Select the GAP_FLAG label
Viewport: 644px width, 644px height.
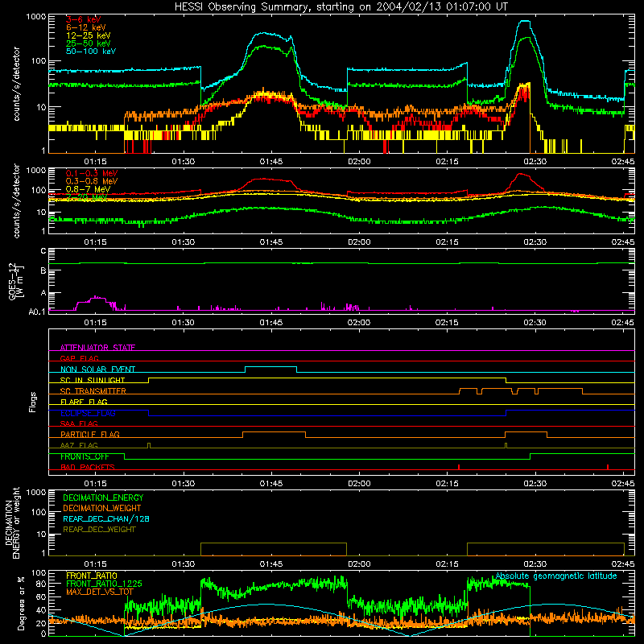pyautogui.click(x=80, y=358)
